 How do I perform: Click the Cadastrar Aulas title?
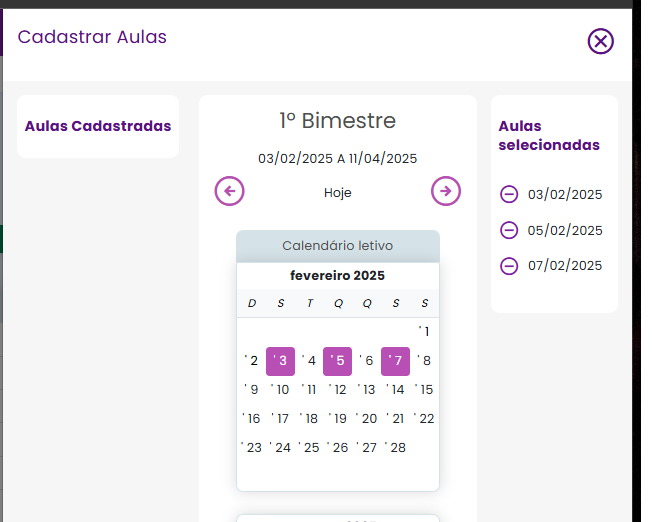(92, 37)
